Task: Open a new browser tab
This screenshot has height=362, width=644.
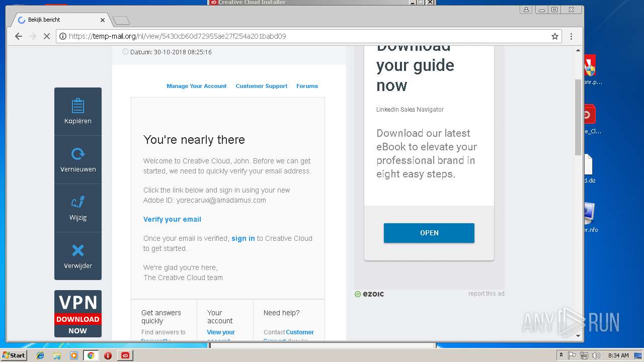Action: coord(121,21)
